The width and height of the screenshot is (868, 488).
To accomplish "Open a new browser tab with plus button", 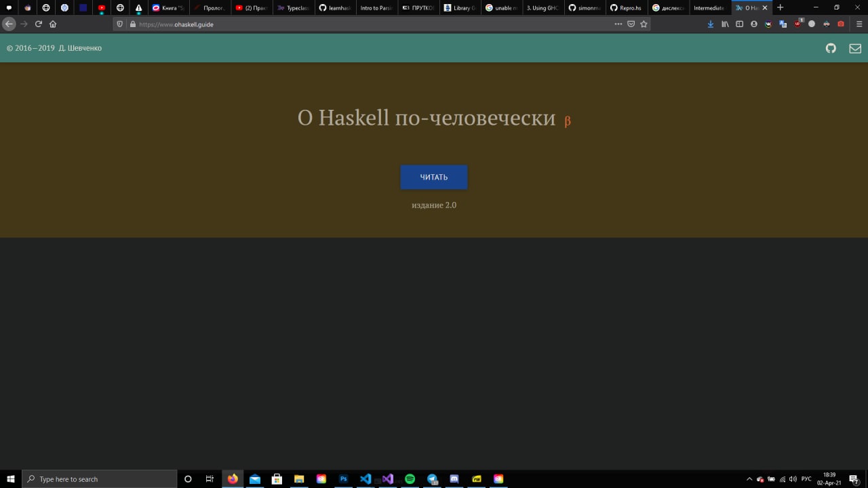I will tap(780, 7).
